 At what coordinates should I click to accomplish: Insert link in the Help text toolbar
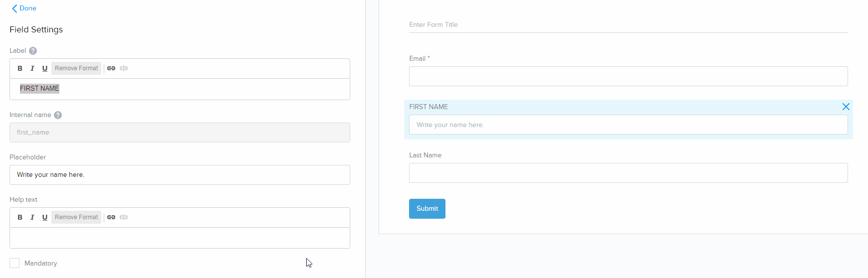pos(111,217)
